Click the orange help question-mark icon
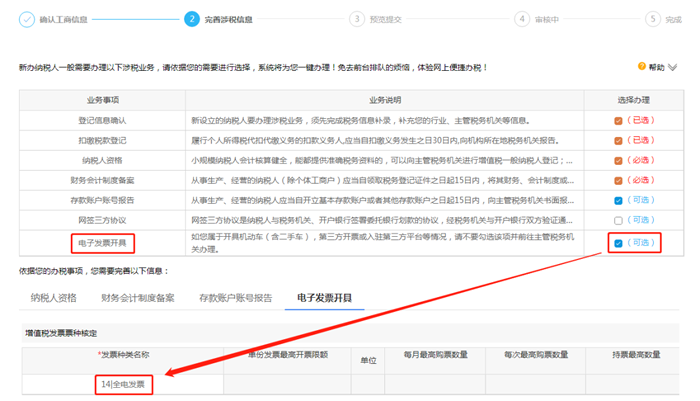The image size is (700, 401). [641, 67]
